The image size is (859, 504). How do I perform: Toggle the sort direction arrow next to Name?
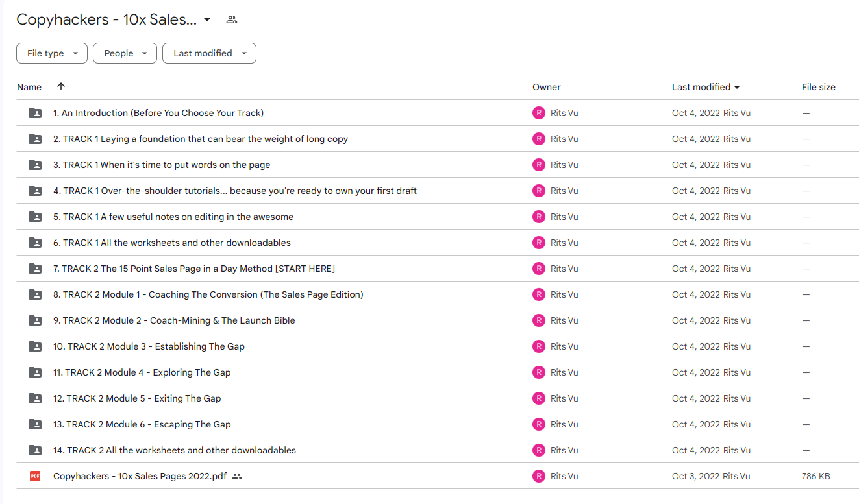pyautogui.click(x=61, y=86)
